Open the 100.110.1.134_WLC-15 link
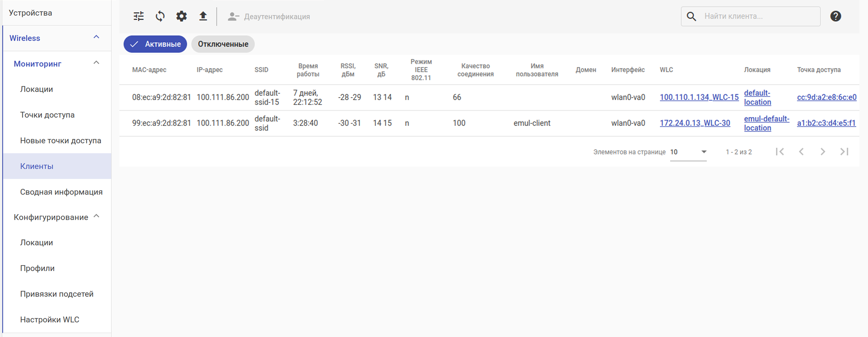The height and width of the screenshot is (337, 868). coord(699,97)
